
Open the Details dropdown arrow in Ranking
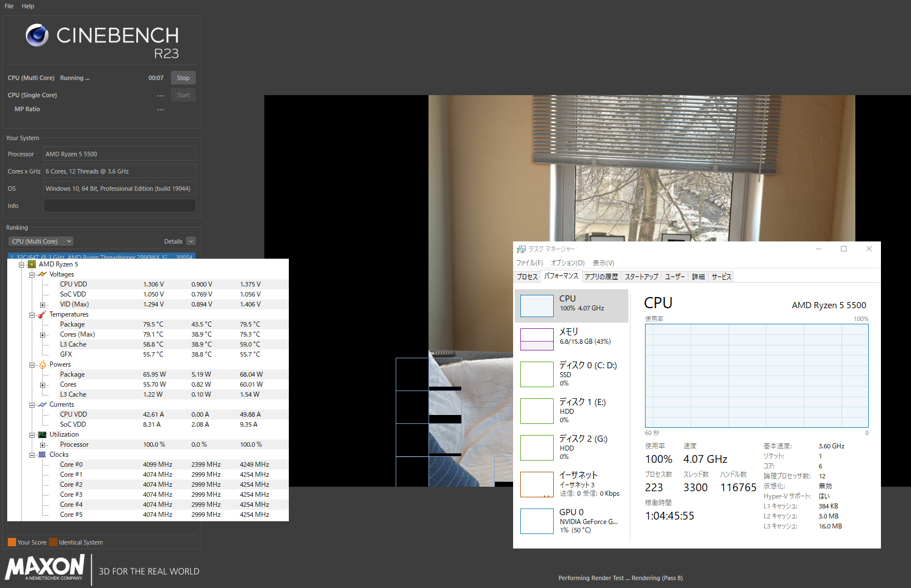191,241
